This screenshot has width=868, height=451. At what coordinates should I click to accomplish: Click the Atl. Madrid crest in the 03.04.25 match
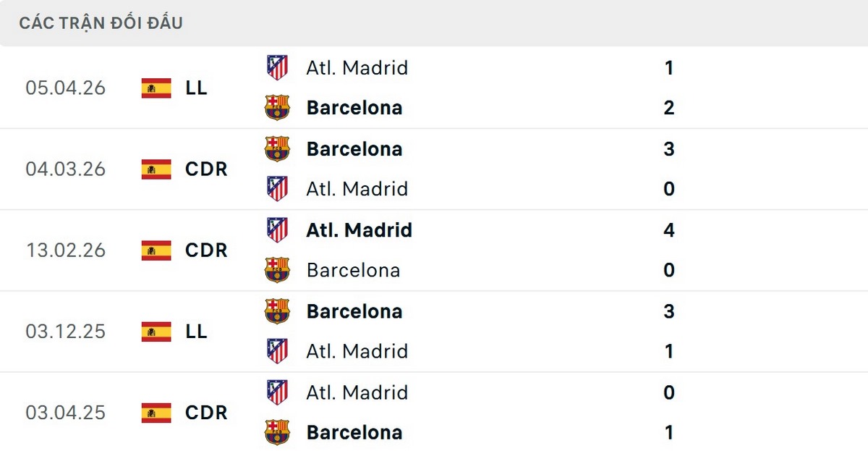(277, 392)
